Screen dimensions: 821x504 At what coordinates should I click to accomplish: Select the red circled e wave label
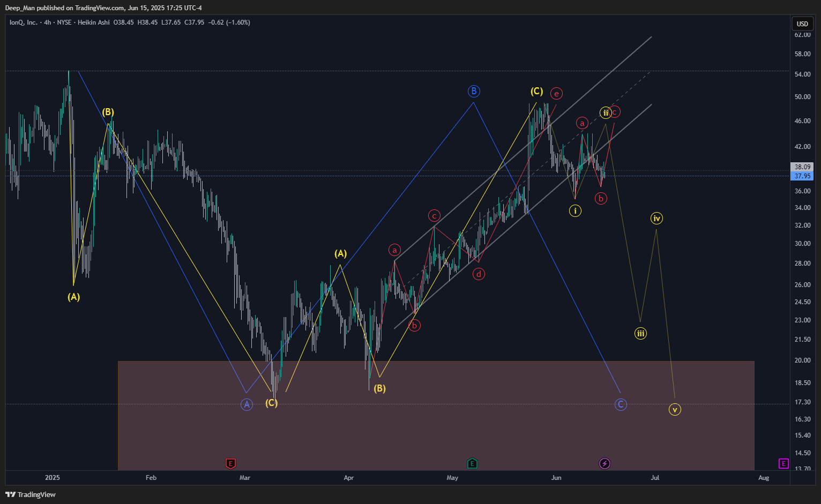[557, 94]
